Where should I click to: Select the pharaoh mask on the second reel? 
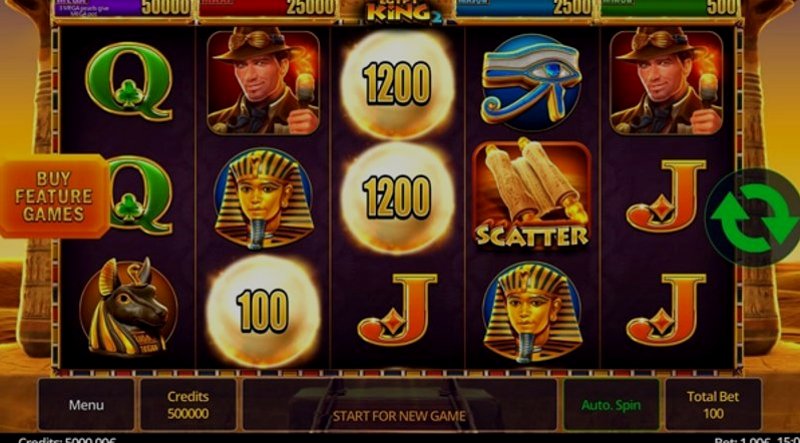[x=263, y=198]
